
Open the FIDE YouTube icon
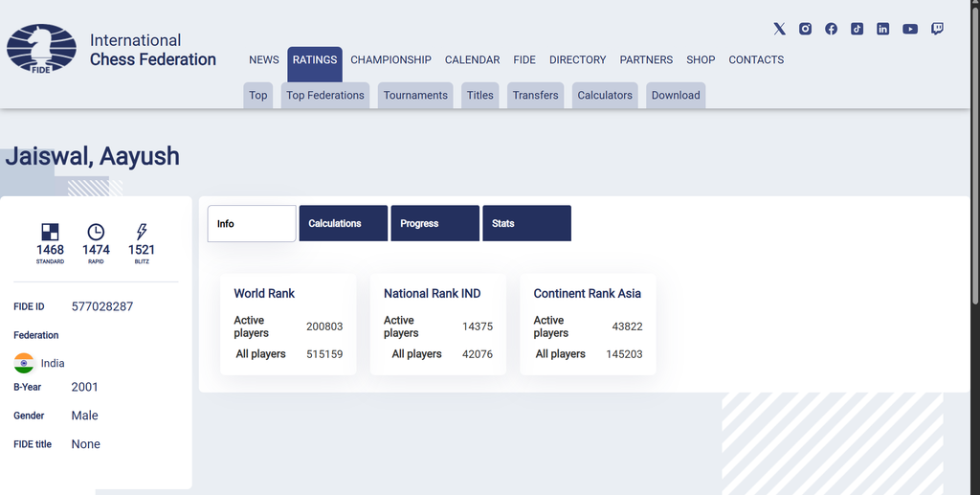910,29
